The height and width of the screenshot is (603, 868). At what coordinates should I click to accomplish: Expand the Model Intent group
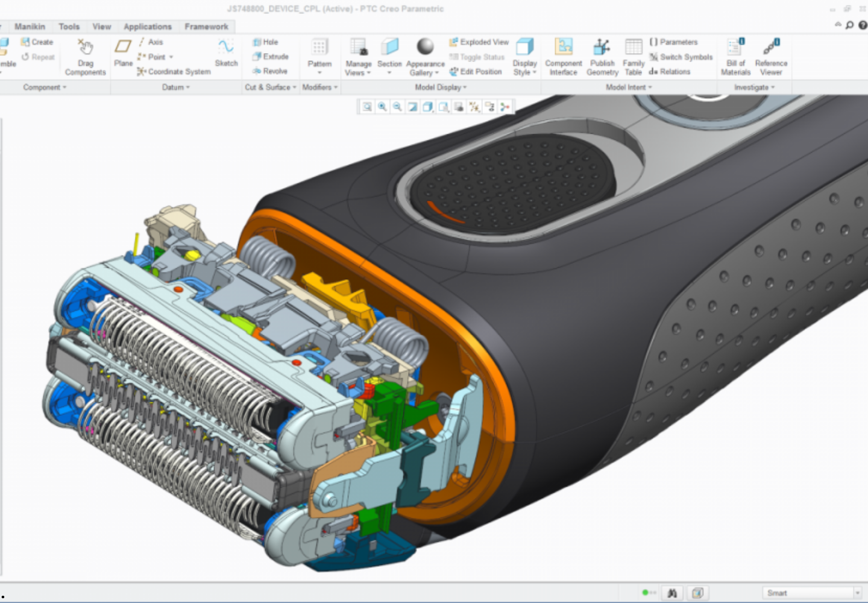point(629,87)
